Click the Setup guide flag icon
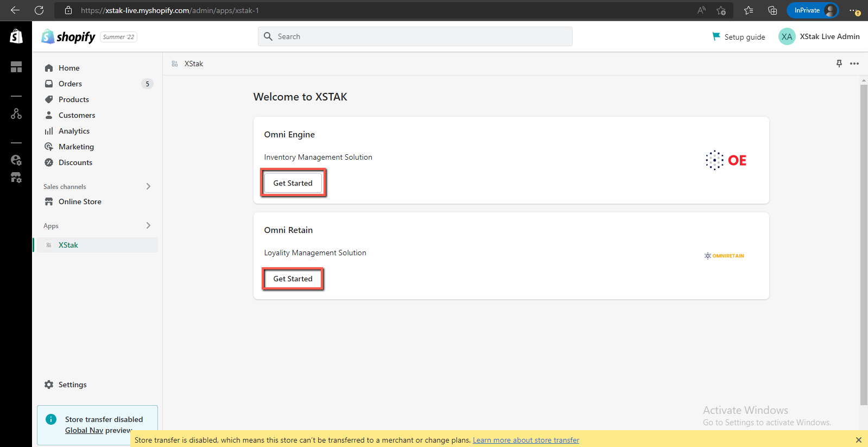The image size is (868, 447). pyautogui.click(x=716, y=36)
